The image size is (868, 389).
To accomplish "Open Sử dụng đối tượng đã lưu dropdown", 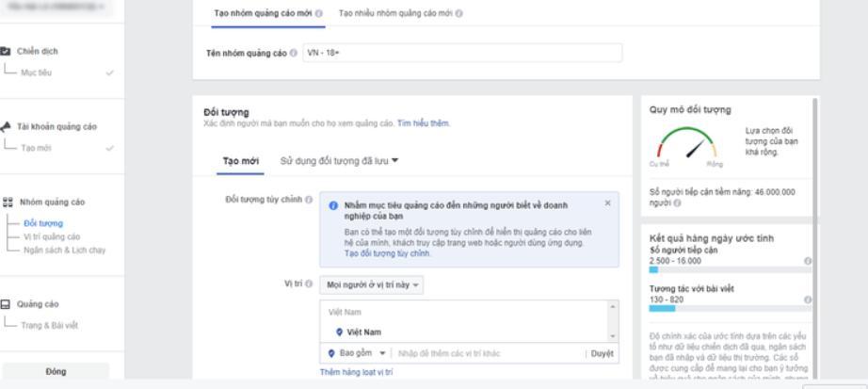I will [x=339, y=161].
